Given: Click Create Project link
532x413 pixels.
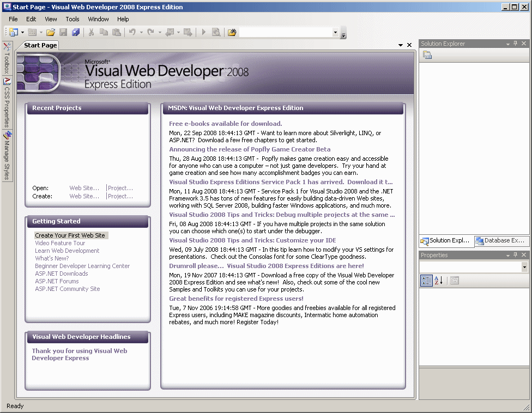Looking at the screenshot, I should pyautogui.click(x=120, y=196).
